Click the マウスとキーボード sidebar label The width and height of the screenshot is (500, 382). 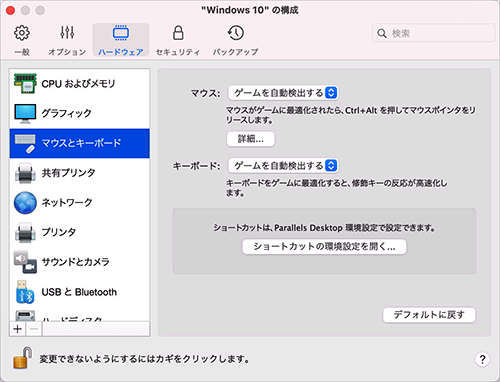81,143
